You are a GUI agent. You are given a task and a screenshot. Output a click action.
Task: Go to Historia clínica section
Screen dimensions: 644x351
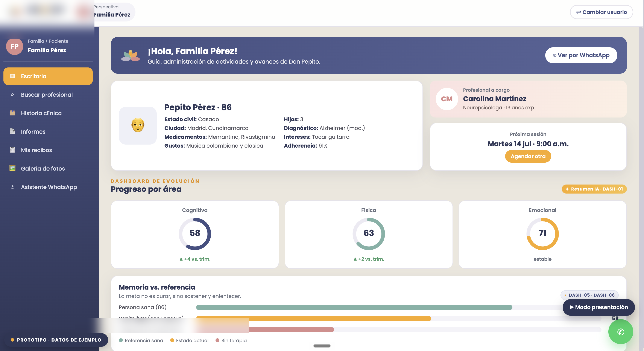48,113
